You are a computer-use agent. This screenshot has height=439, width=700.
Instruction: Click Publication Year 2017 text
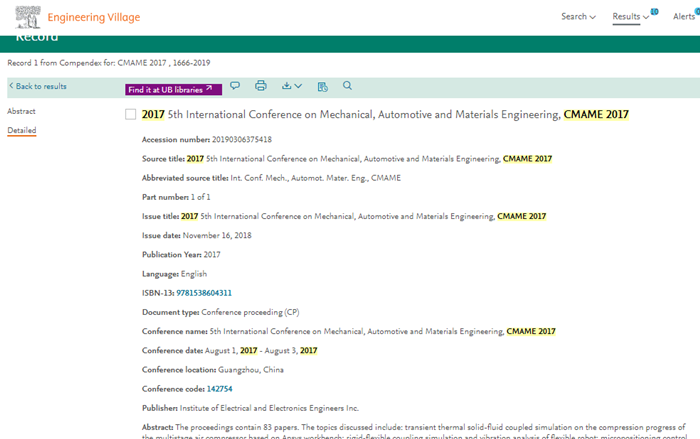tap(181, 255)
